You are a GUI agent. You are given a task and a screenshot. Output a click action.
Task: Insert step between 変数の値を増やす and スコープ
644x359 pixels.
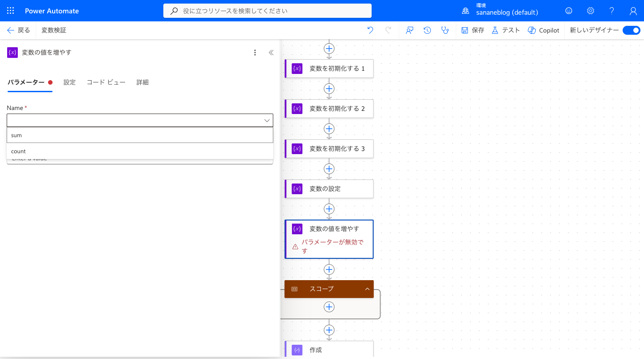click(x=329, y=269)
